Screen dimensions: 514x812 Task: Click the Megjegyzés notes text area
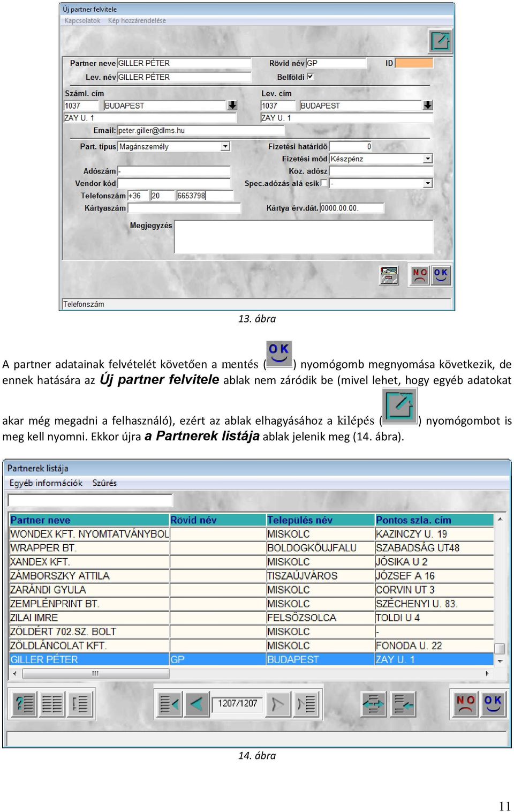coord(304,237)
